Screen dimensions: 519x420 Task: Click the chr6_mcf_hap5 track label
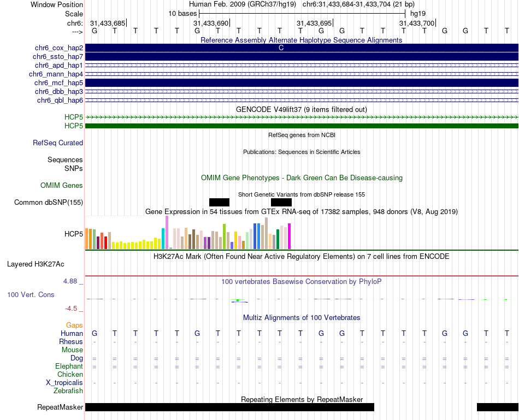tap(58, 82)
